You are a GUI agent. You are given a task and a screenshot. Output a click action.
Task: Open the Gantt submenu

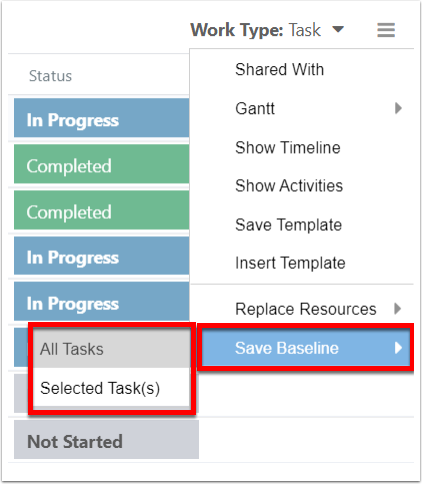302,109
